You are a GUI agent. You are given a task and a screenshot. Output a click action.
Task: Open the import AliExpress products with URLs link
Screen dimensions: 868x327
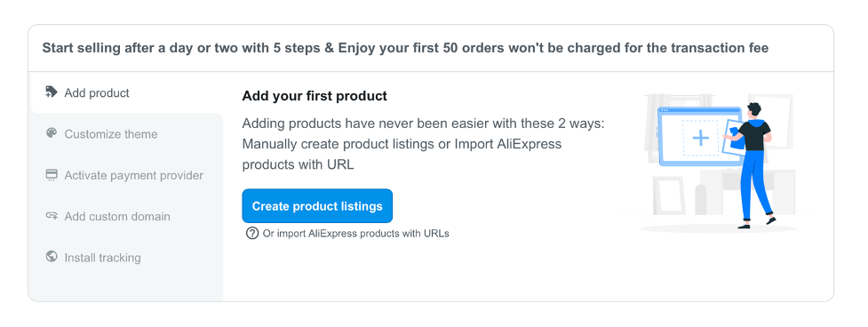355,233
